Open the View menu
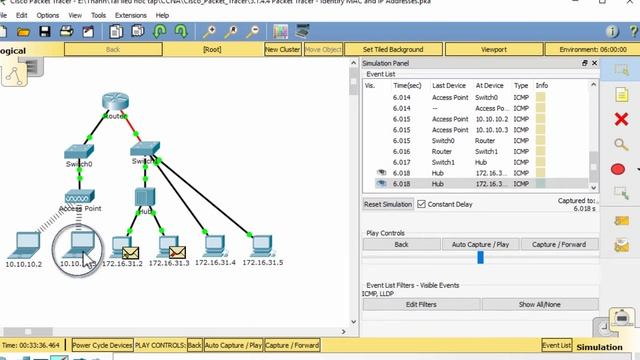 pos(75,15)
